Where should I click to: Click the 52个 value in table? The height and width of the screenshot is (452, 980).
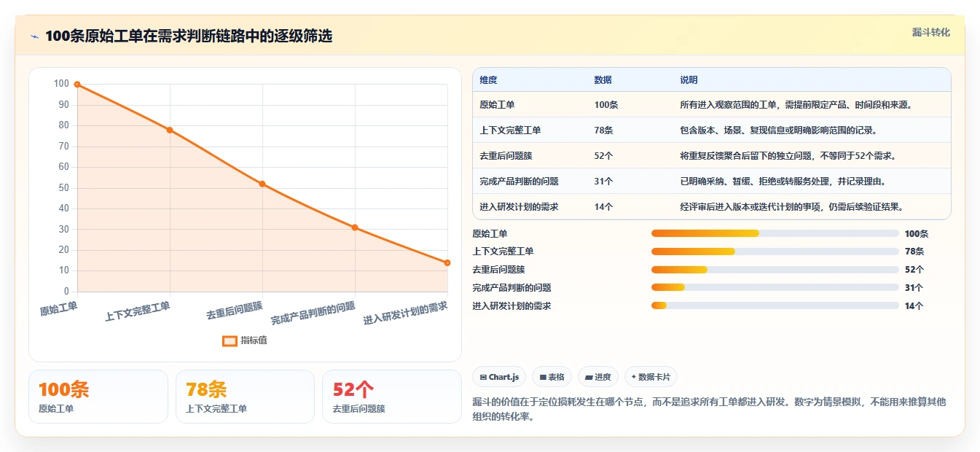(603, 156)
